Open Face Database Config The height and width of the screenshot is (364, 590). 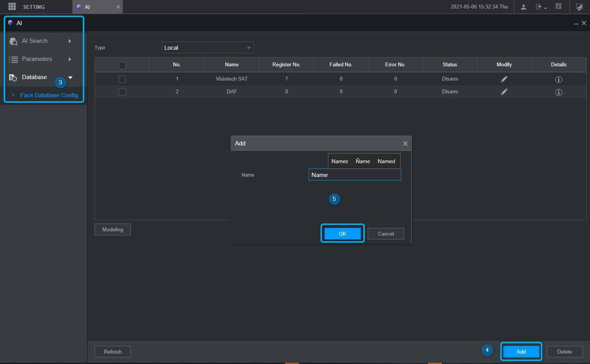tap(49, 95)
